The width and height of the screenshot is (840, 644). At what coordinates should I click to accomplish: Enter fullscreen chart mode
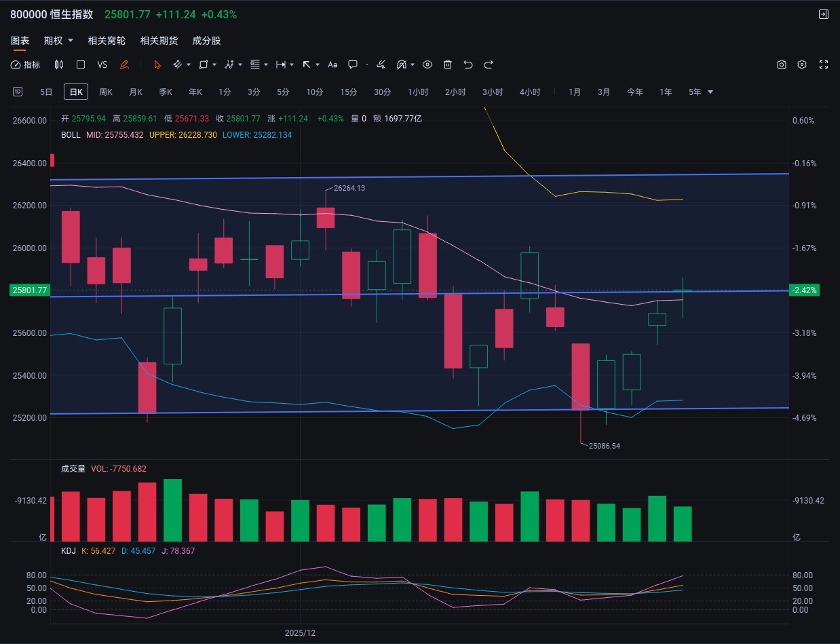pos(824,64)
